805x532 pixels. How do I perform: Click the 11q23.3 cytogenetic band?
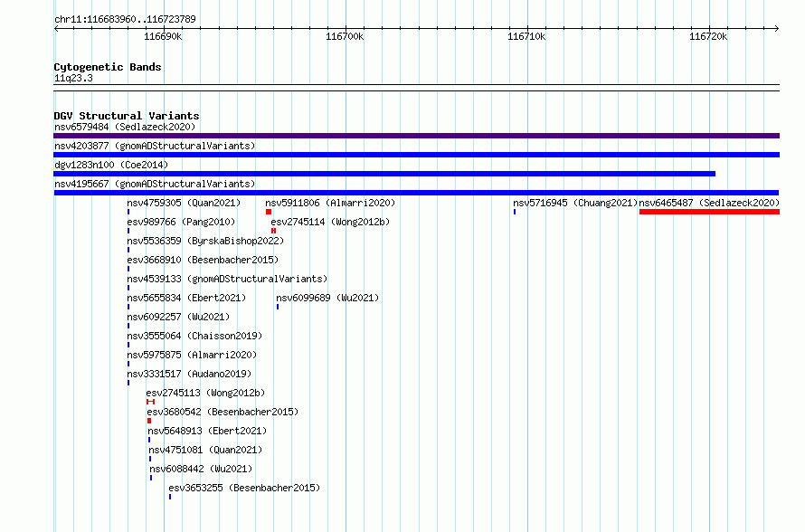pyautogui.click(x=416, y=88)
